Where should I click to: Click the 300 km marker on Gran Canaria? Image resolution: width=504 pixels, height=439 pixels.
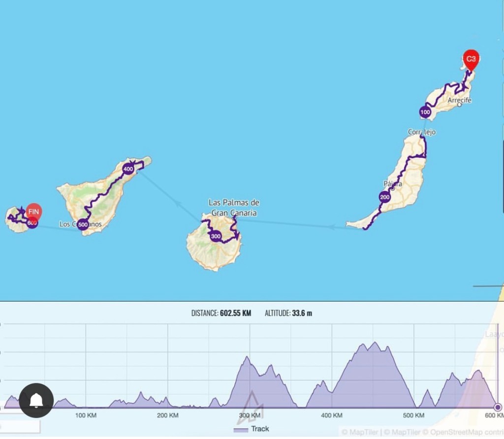pos(216,237)
